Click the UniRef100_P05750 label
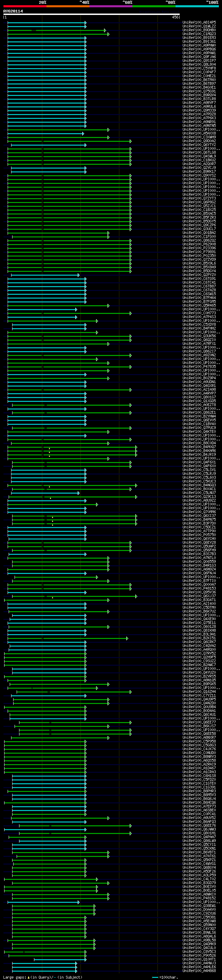Image resolution: width=222 pixels, height=980 pixels. (199, 535)
